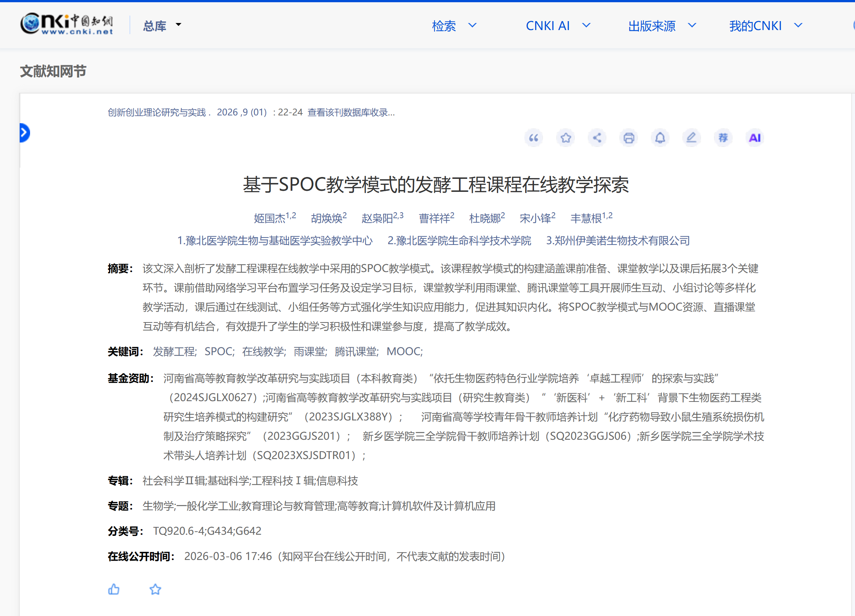Click the share icon
The width and height of the screenshot is (855, 616).
pos(597,138)
